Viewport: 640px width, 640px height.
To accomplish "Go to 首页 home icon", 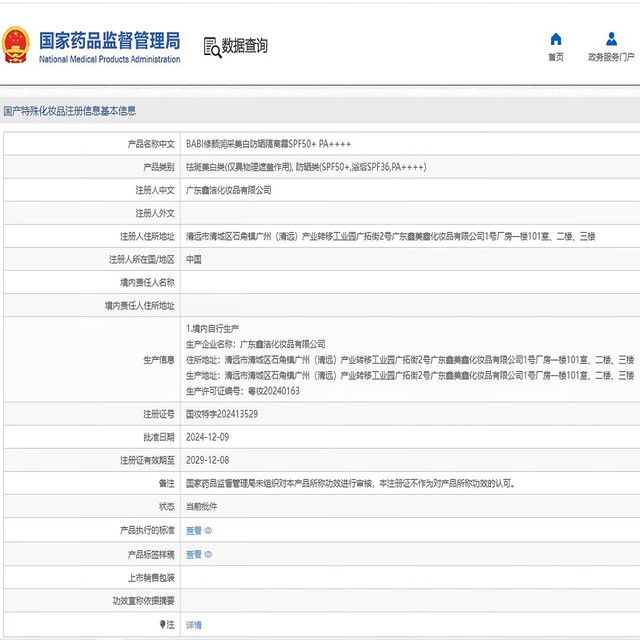I will click(x=556, y=39).
